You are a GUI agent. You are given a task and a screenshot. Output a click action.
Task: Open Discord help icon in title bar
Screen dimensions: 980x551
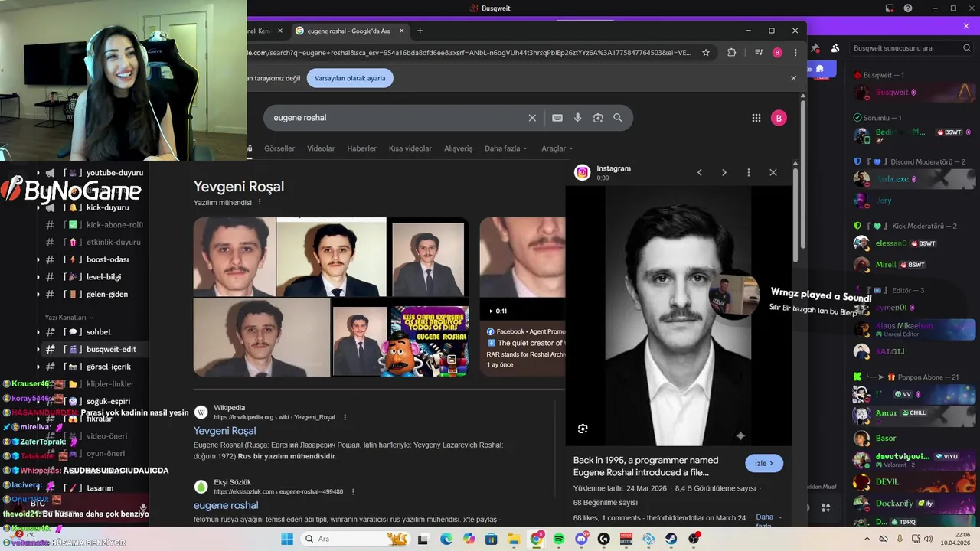click(908, 8)
